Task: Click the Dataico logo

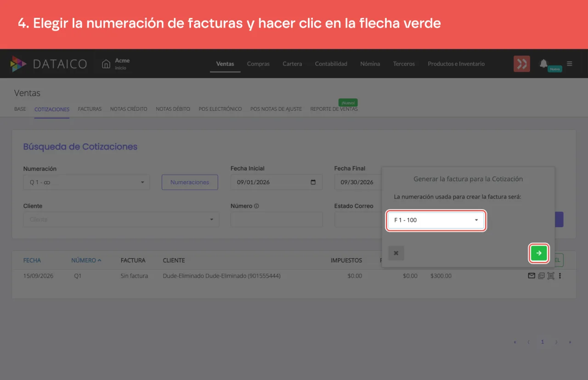Action: [x=49, y=64]
